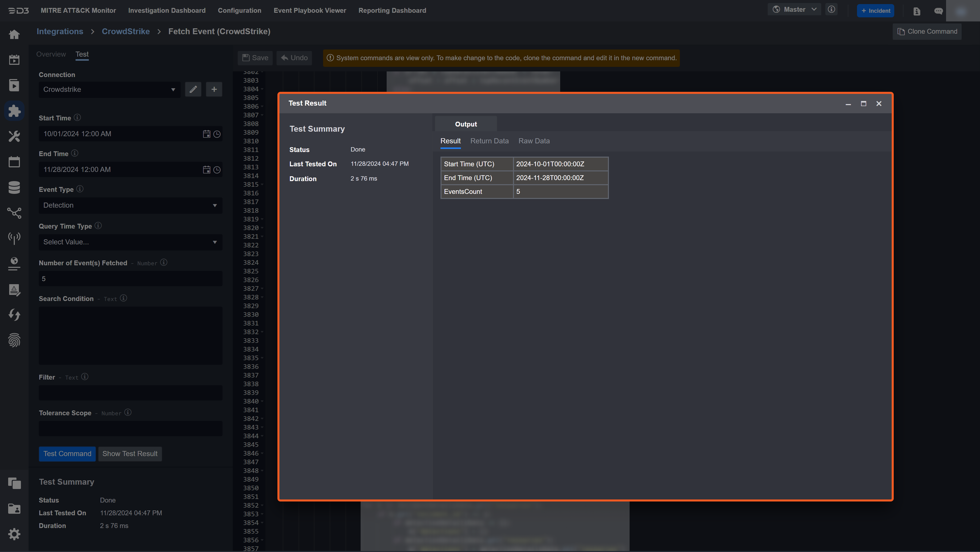Viewport: 980px width, 552px height.
Task: Open the Event Type Detection dropdown
Action: [130, 205]
